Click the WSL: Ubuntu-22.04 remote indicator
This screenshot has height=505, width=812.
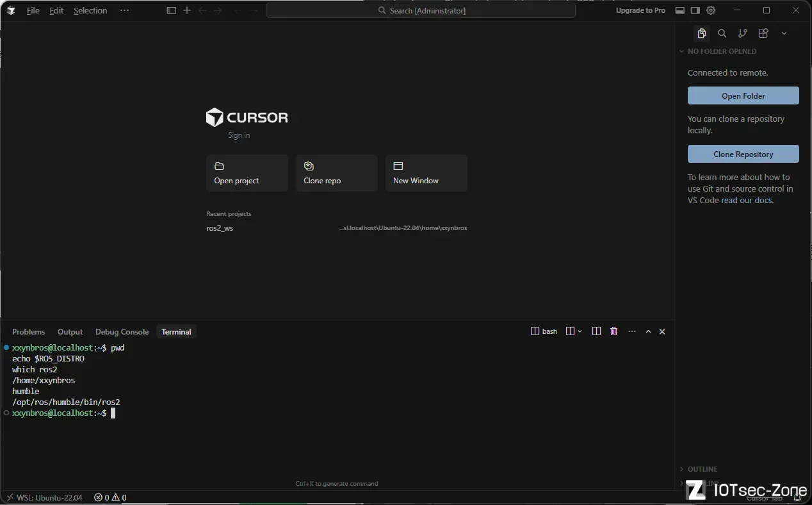[x=44, y=497]
